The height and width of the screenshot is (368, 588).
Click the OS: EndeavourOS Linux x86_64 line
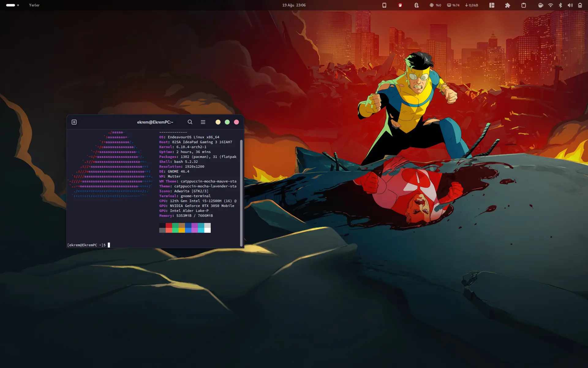[189, 137]
